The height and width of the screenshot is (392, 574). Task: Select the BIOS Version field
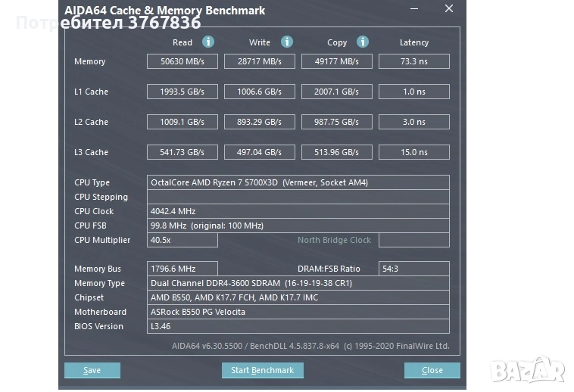[x=298, y=326]
